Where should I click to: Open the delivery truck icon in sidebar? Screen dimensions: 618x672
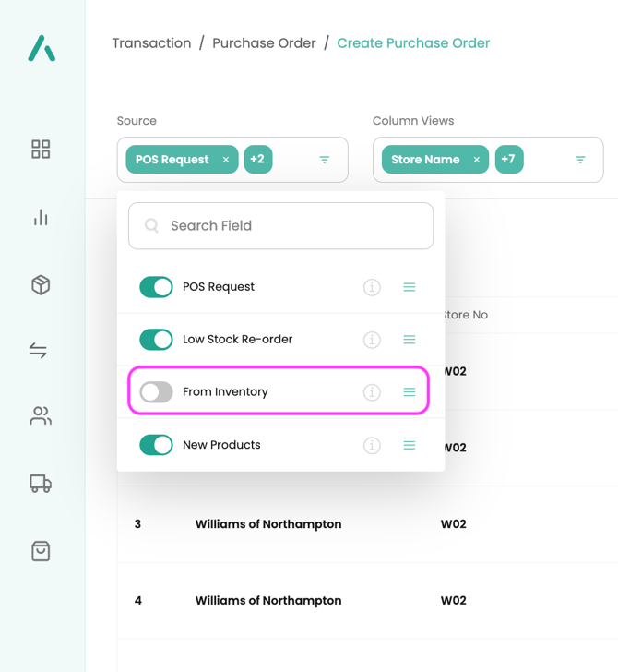(x=41, y=484)
